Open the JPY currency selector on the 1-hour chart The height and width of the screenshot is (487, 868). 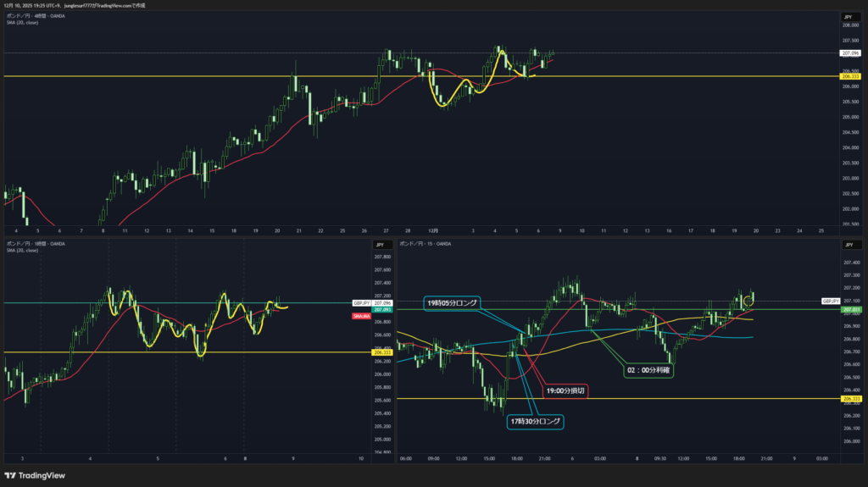(x=381, y=245)
